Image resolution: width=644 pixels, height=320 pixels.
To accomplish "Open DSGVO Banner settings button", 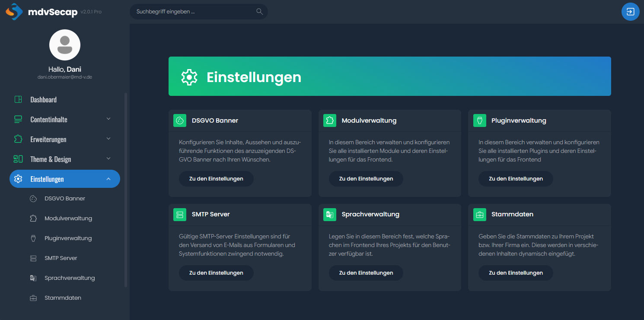I will pos(216,179).
